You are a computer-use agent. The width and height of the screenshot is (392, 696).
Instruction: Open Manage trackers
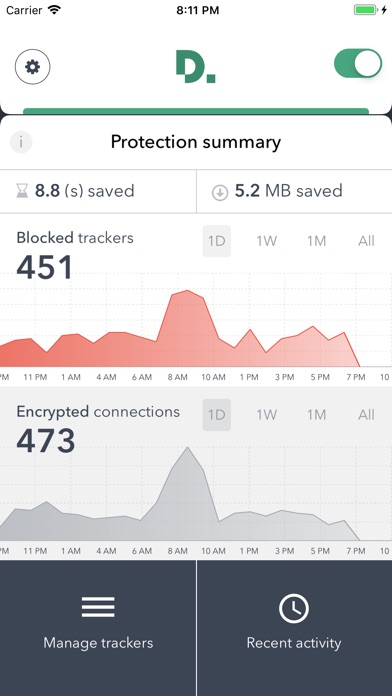point(98,628)
